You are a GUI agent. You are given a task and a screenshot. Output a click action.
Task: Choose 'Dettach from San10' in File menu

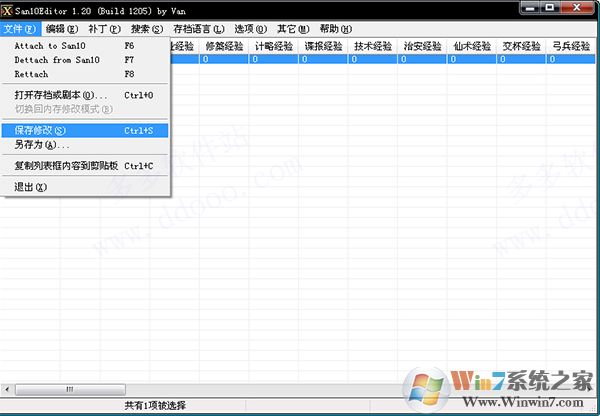[x=57, y=60]
